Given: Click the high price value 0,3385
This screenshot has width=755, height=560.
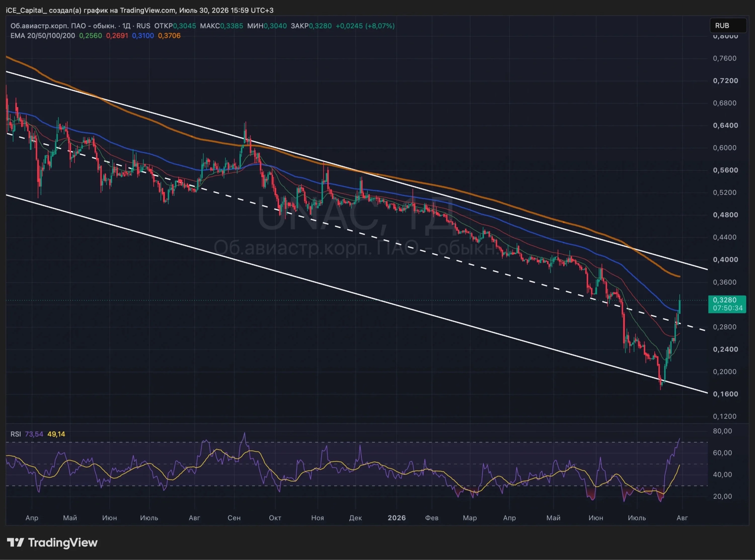Looking at the screenshot, I should click(232, 26).
